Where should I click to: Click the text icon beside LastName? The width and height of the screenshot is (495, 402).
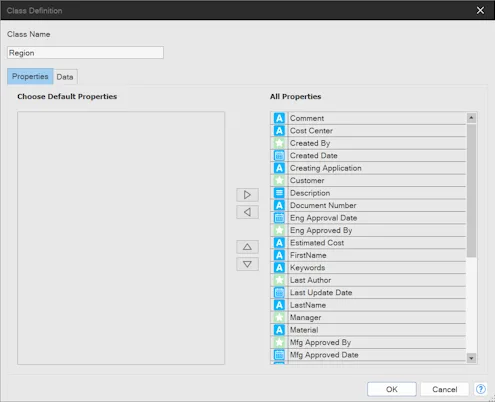coord(279,305)
